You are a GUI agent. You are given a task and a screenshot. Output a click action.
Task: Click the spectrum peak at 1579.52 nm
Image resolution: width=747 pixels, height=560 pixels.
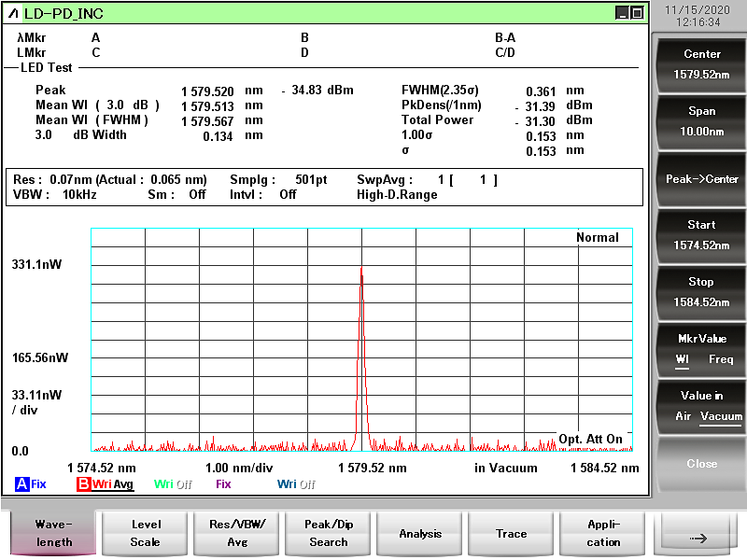point(361,271)
